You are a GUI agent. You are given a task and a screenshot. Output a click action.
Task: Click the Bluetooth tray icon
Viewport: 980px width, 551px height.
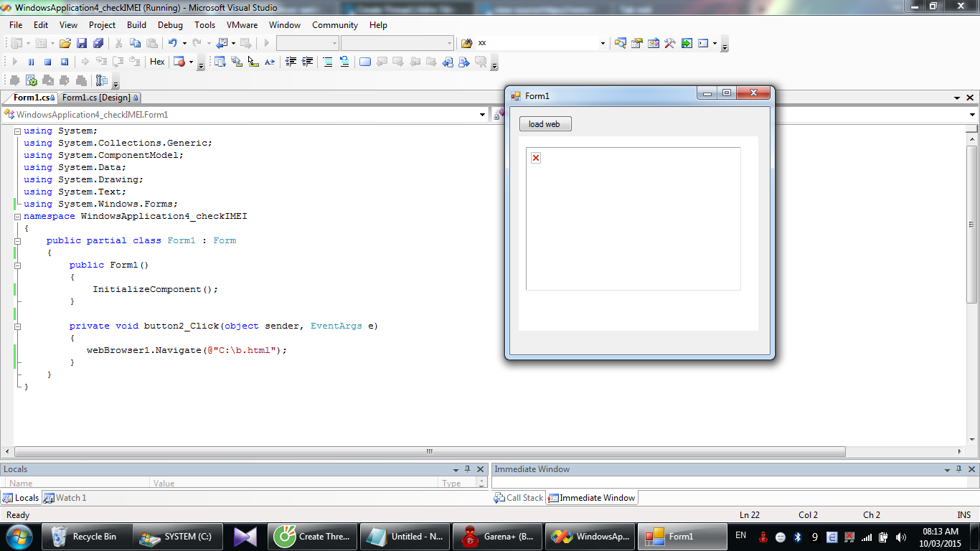pos(797,537)
